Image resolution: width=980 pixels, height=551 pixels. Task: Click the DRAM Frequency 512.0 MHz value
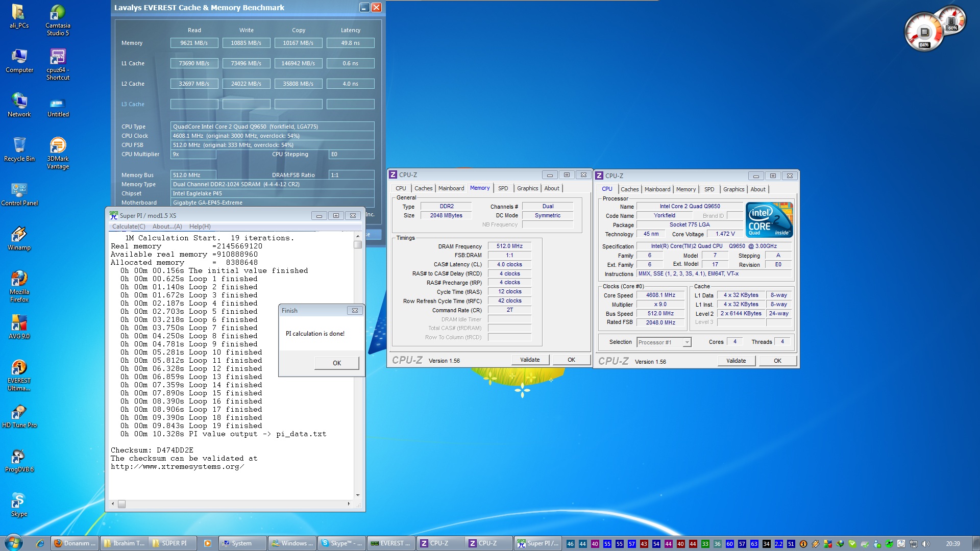[x=509, y=246]
